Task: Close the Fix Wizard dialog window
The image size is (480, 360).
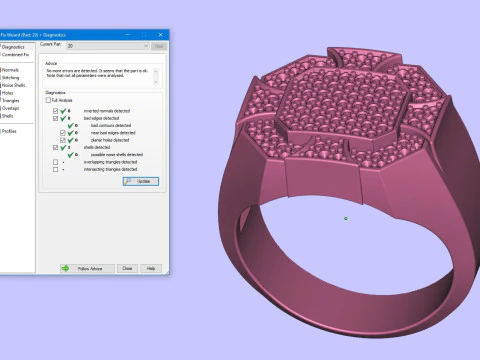Action: 161,35
